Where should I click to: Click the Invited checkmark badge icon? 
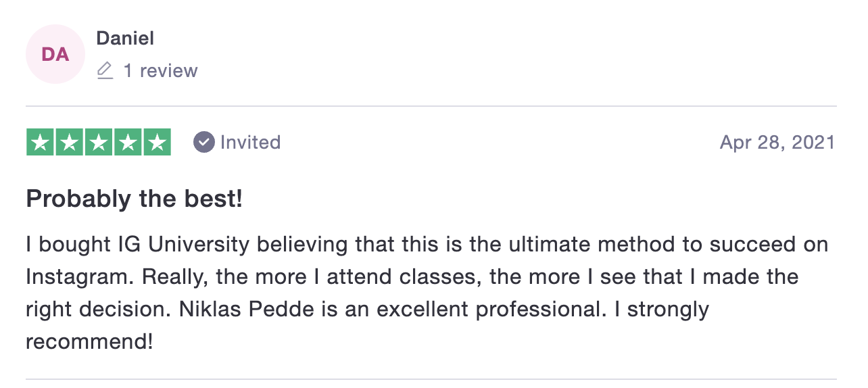203,142
